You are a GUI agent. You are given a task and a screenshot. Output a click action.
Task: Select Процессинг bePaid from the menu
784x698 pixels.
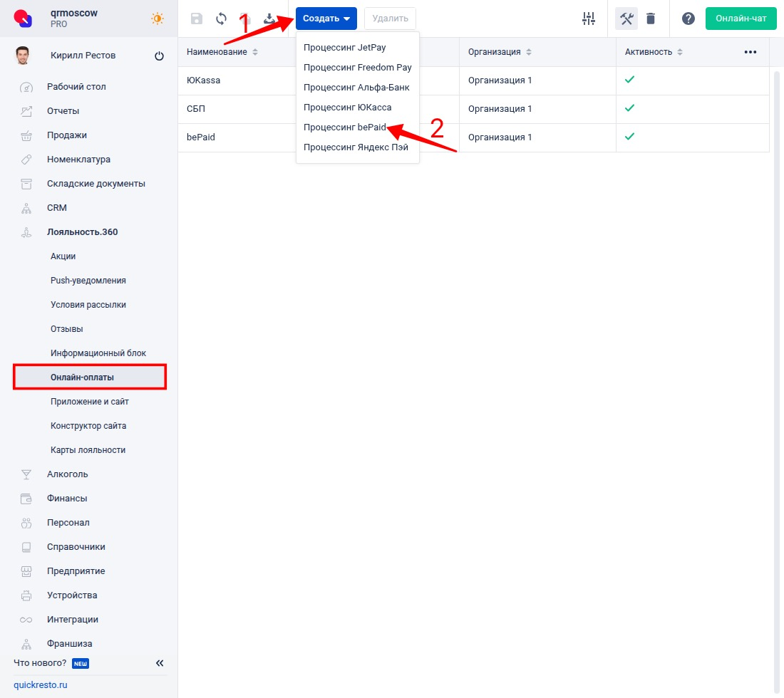pyautogui.click(x=344, y=127)
